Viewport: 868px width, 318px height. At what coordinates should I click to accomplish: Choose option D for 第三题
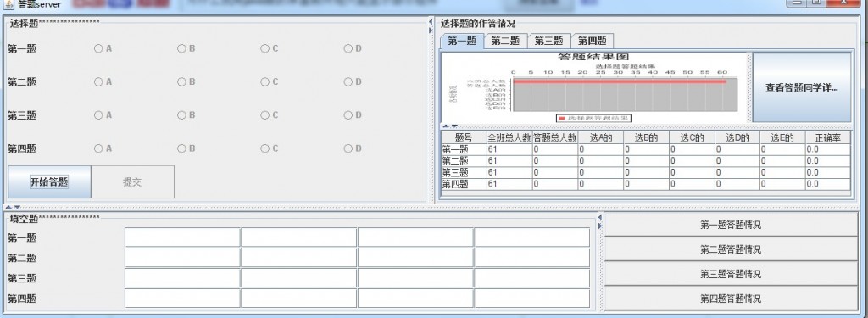tap(353, 115)
